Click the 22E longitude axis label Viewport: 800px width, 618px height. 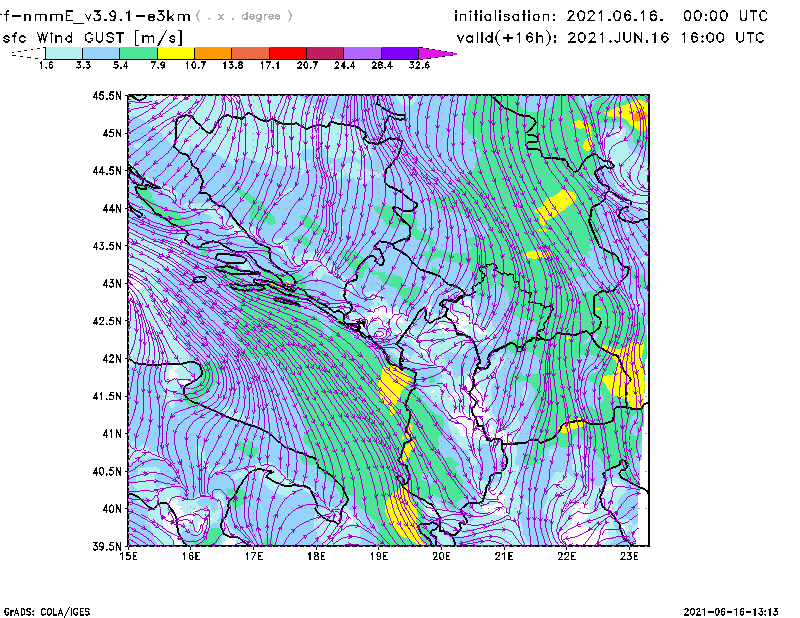[566, 556]
